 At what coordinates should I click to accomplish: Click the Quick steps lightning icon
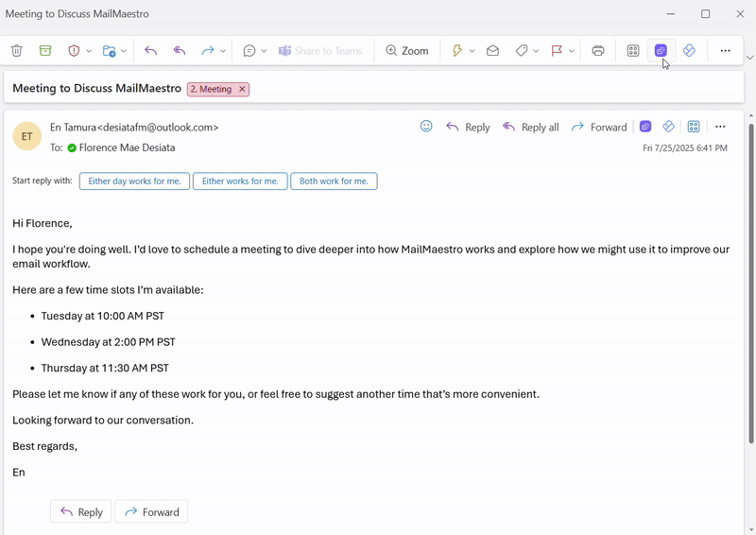[457, 50]
